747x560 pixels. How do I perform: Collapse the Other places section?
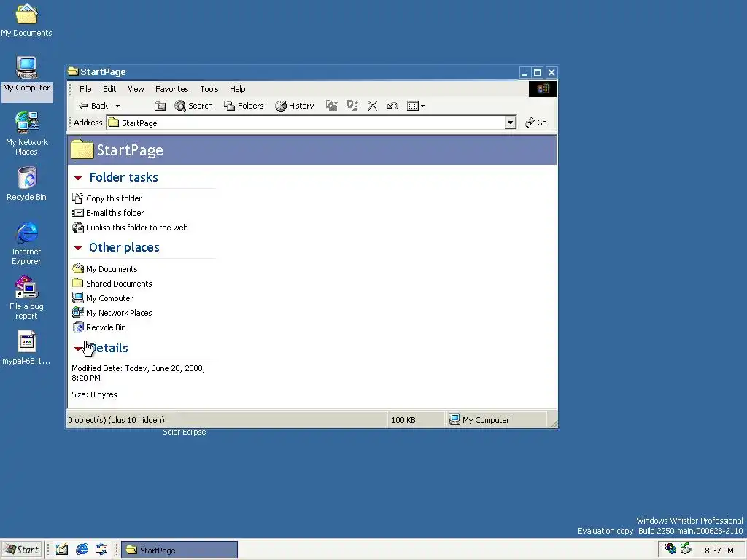pos(78,248)
